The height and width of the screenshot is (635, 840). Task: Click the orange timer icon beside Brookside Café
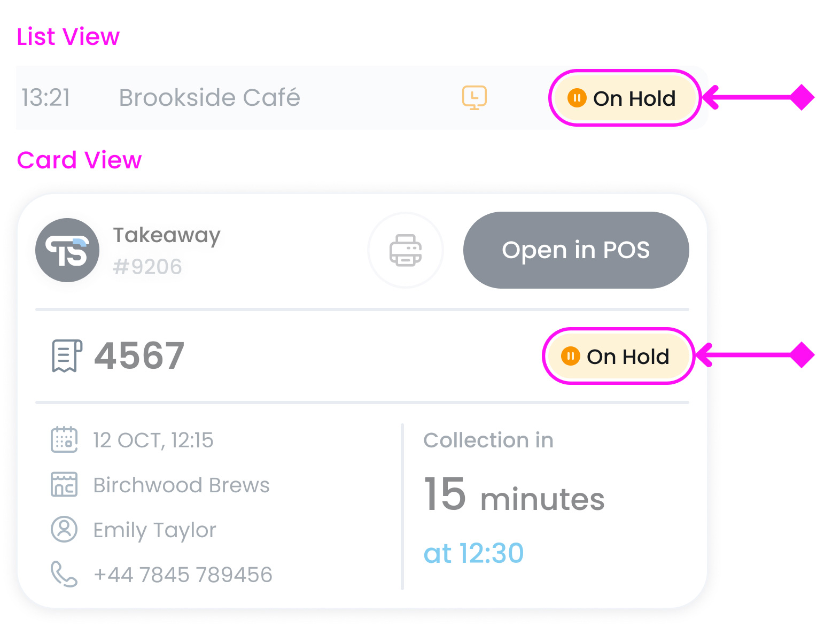[473, 98]
